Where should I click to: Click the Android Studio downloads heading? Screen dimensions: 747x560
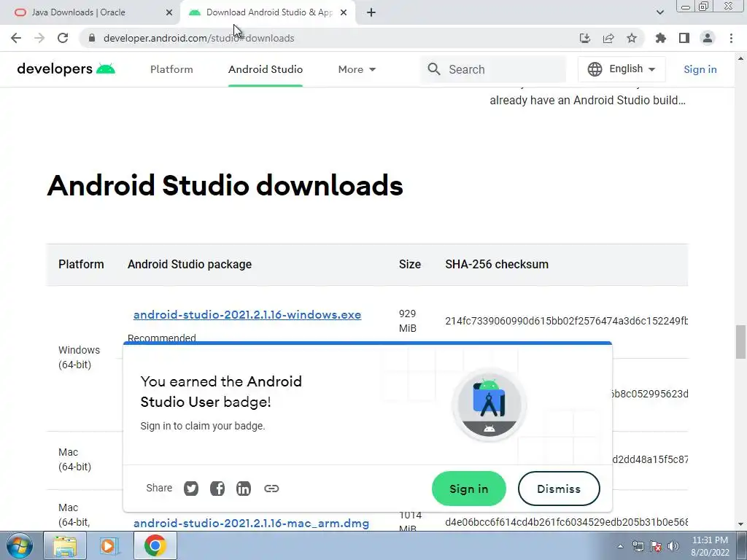225,184
